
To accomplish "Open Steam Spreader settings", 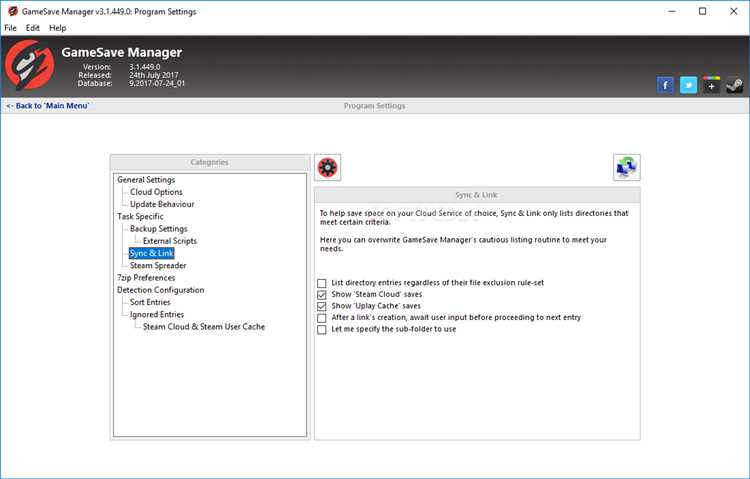I will [x=158, y=266].
